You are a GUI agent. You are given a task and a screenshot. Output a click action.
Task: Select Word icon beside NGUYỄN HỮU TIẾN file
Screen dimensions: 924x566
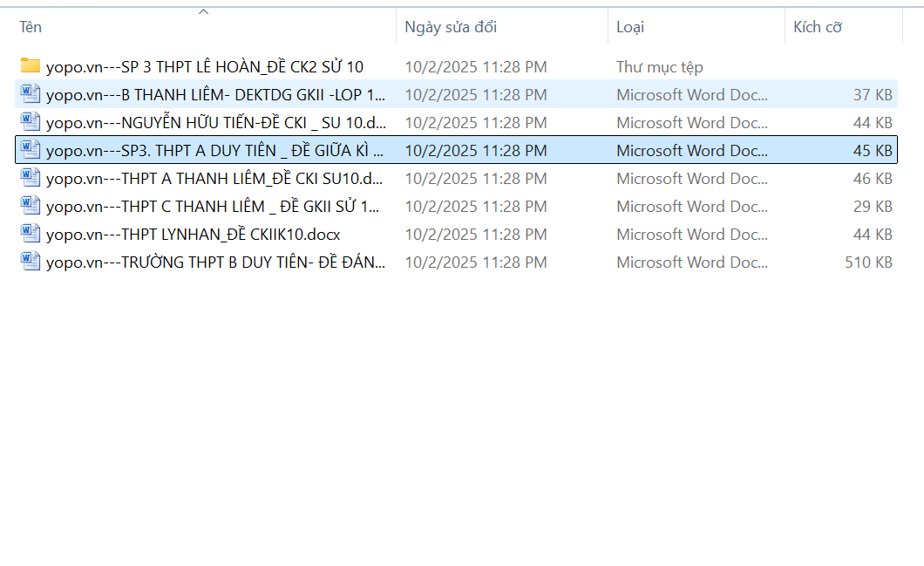(x=31, y=122)
